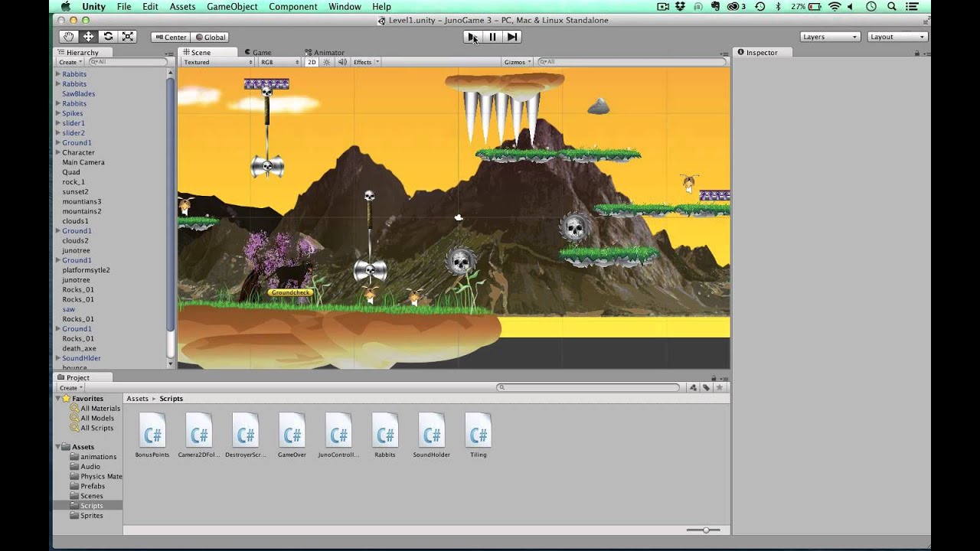The width and height of the screenshot is (980, 551).
Task: Select the Rotate tool
Action: (x=108, y=37)
